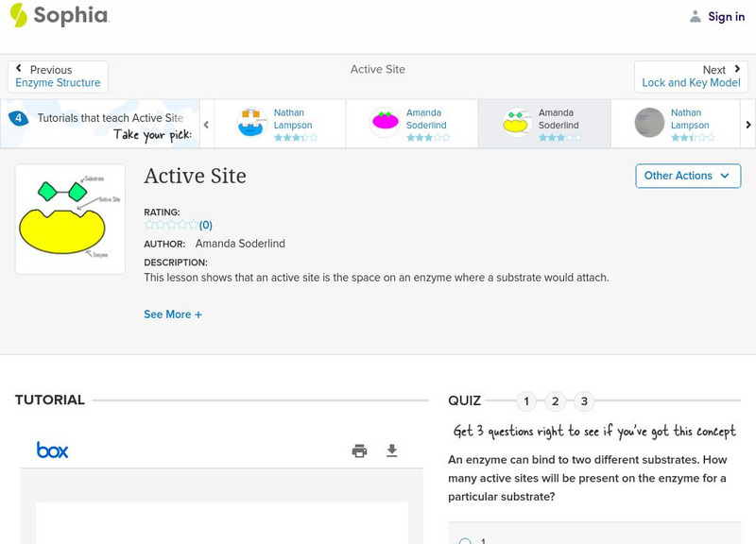Click the Box logo in the tutorial viewer

[52, 450]
